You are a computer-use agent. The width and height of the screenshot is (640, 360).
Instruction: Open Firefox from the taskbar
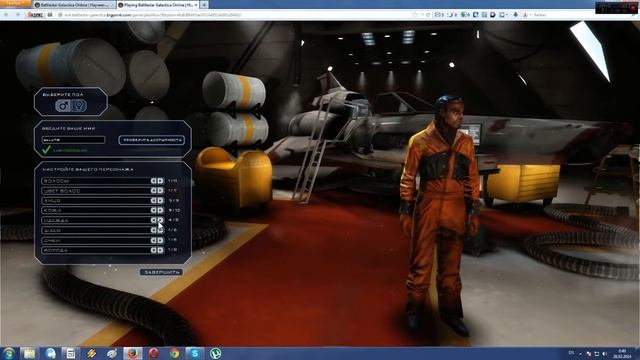(x=133, y=353)
